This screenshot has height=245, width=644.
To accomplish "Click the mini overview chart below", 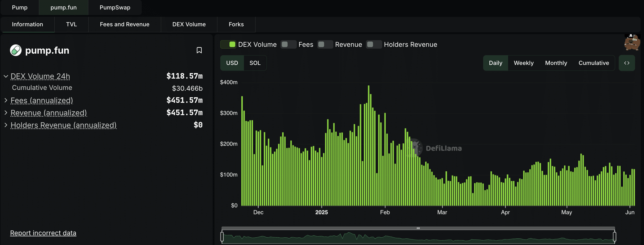I will point(418,237).
